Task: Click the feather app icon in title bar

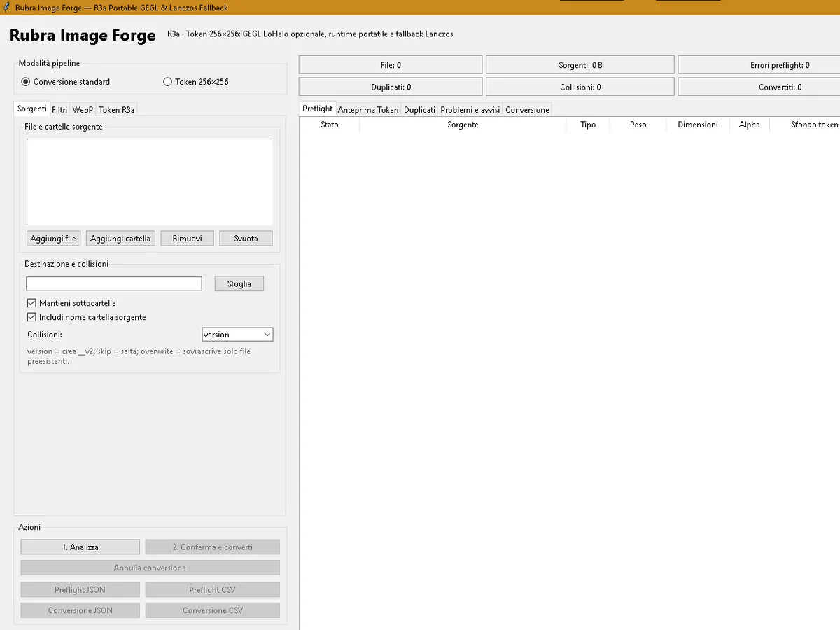Action: [6, 8]
